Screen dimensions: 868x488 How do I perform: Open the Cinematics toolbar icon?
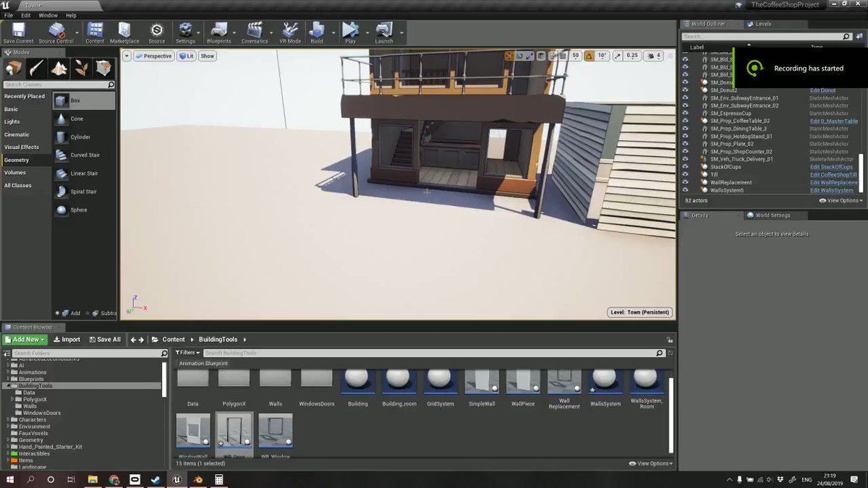pos(255,33)
